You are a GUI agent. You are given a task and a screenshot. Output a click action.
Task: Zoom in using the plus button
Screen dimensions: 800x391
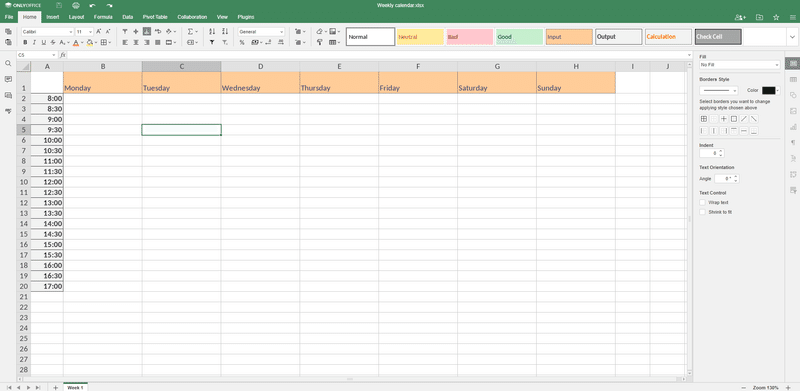click(x=788, y=387)
